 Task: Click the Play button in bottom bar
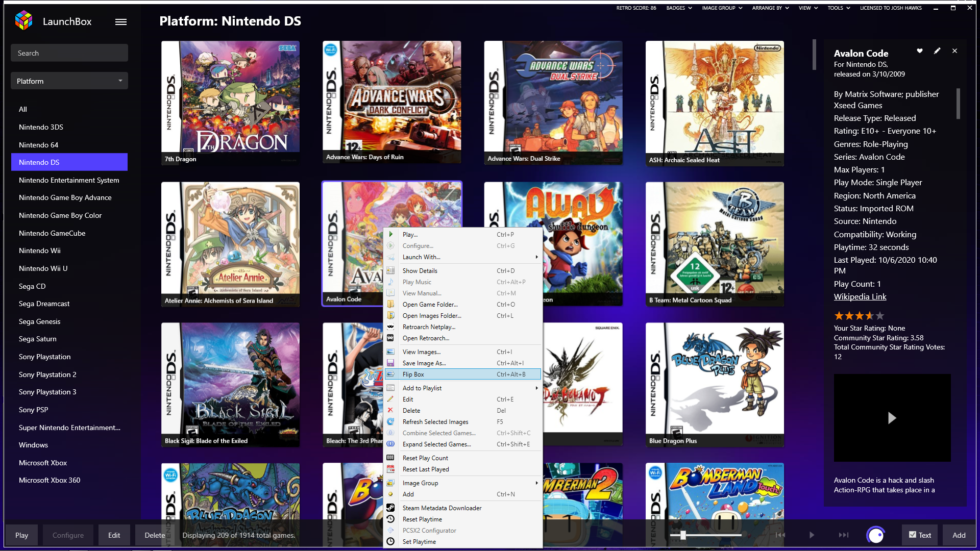pyautogui.click(x=21, y=535)
